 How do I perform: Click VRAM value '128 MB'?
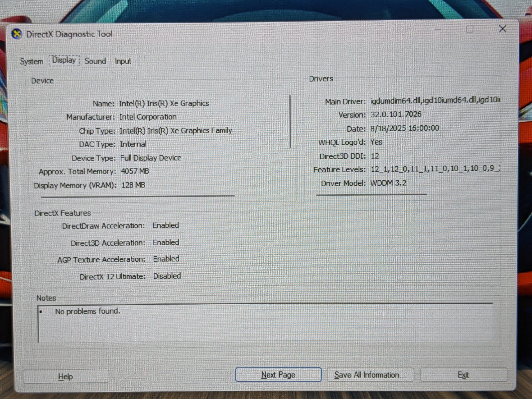pos(133,185)
